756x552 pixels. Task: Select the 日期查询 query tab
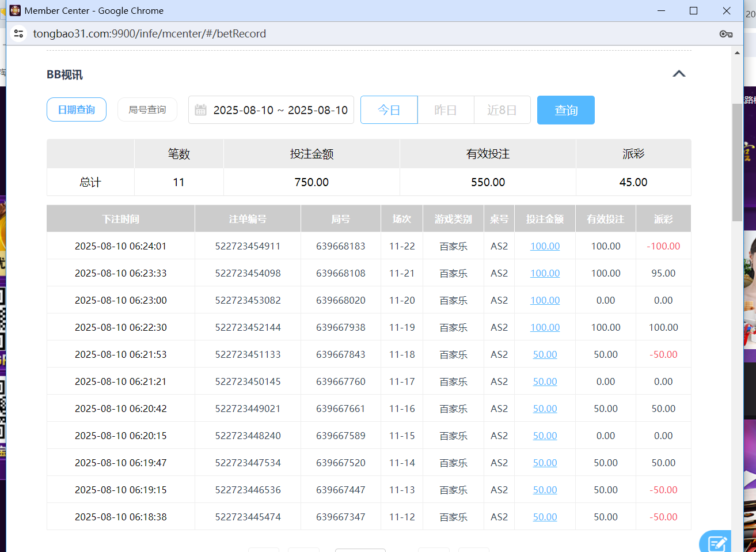click(x=76, y=109)
